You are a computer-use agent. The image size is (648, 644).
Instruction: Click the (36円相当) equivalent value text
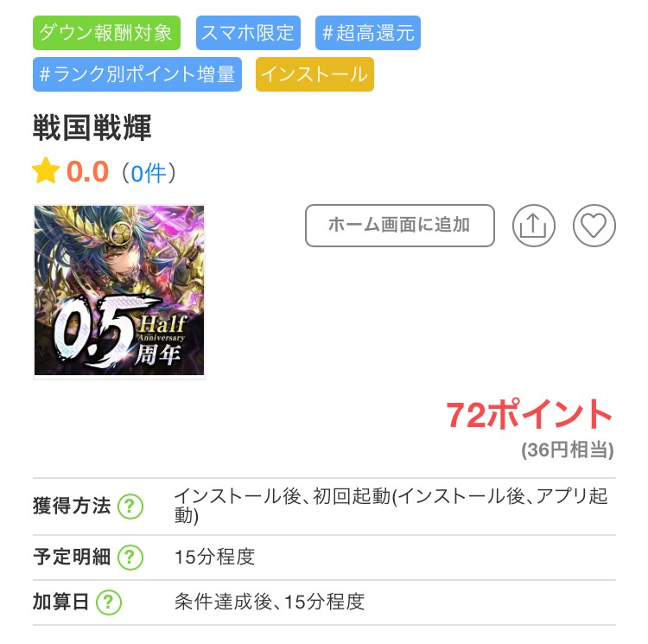tap(568, 450)
